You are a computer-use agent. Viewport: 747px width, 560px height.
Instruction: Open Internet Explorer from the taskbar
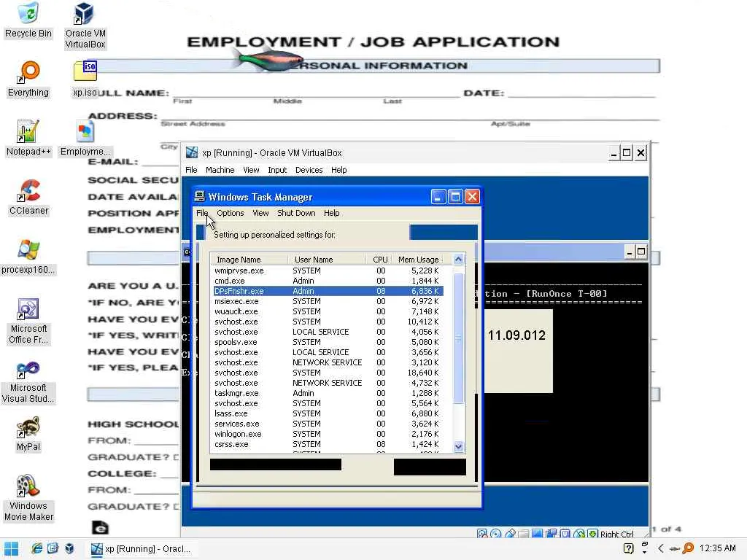[36, 548]
